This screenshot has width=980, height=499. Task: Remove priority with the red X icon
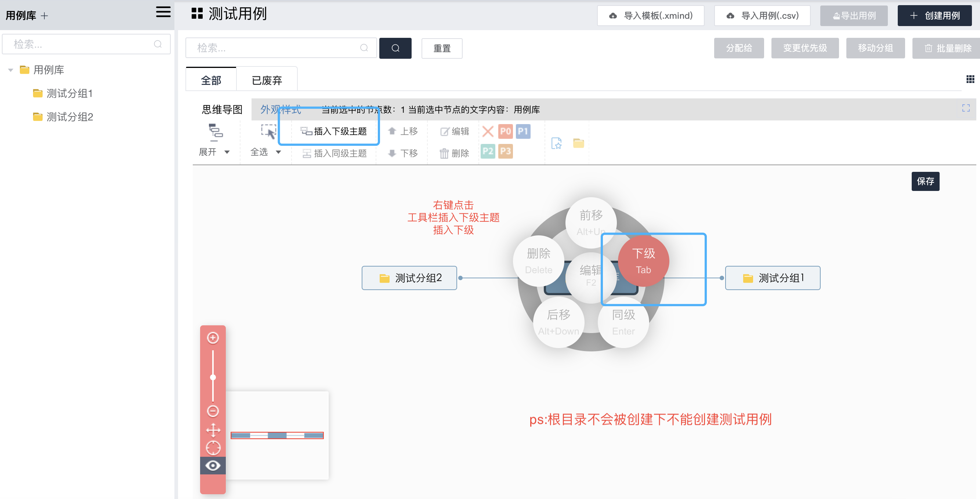coord(487,131)
